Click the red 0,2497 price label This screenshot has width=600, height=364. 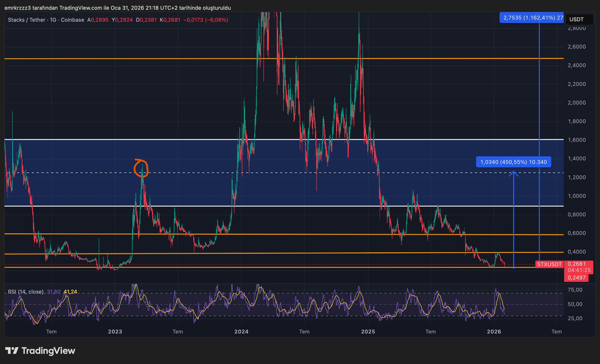click(576, 278)
